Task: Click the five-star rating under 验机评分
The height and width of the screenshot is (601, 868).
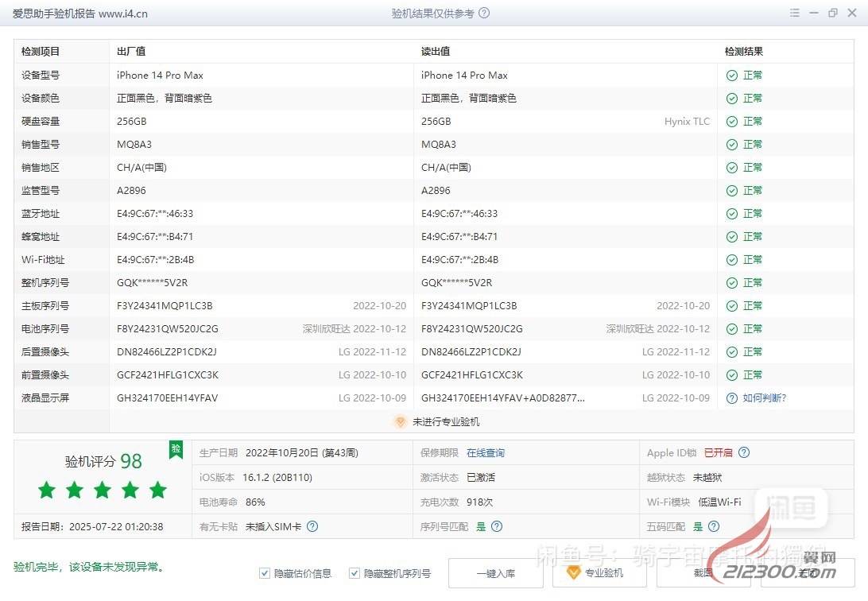Action: 102,490
